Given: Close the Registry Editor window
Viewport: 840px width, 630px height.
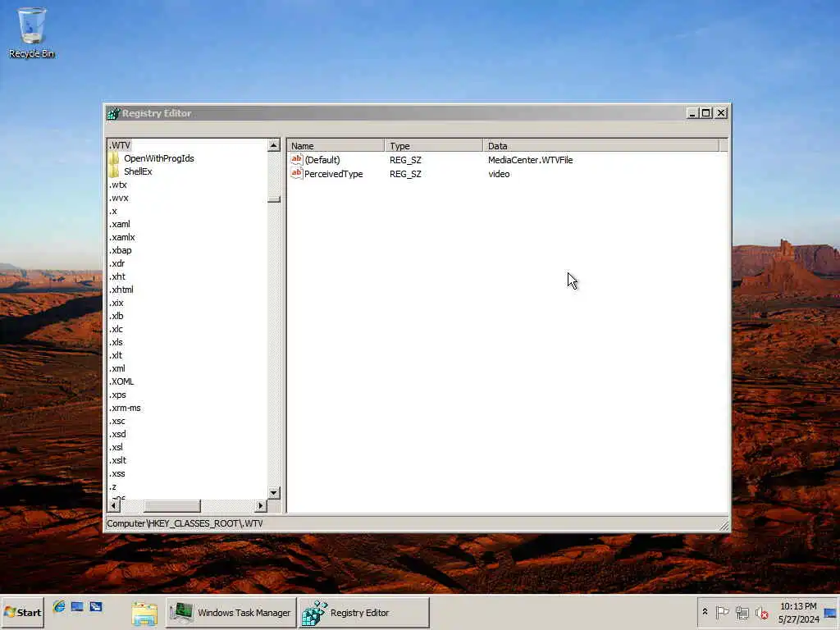Looking at the screenshot, I should 721,113.
